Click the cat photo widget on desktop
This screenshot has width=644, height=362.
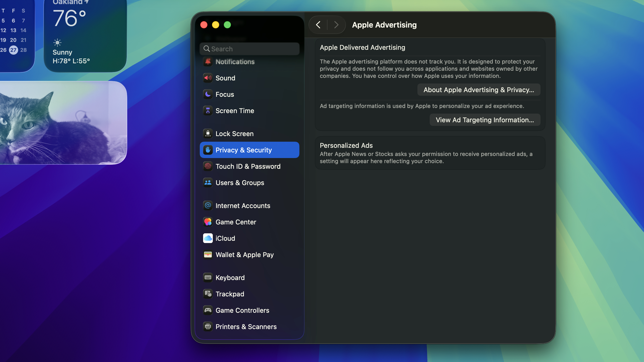click(63, 123)
